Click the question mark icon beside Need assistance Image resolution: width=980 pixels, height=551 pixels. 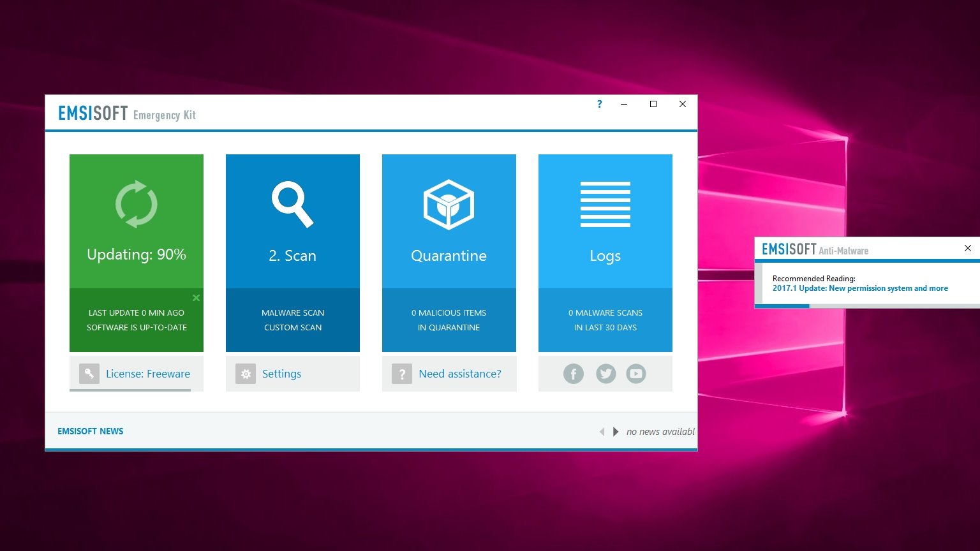pyautogui.click(x=402, y=374)
